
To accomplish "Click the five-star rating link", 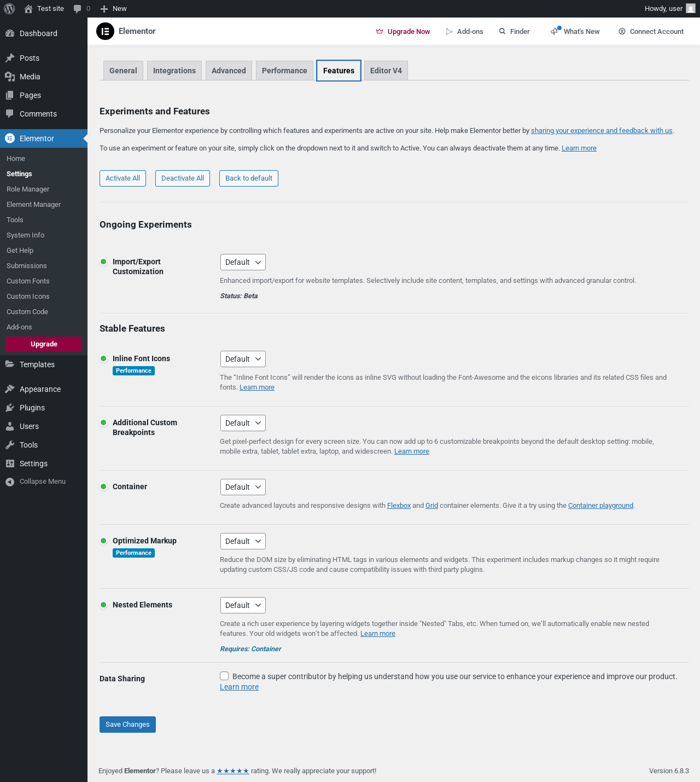I will pyautogui.click(x=233, y=771).
